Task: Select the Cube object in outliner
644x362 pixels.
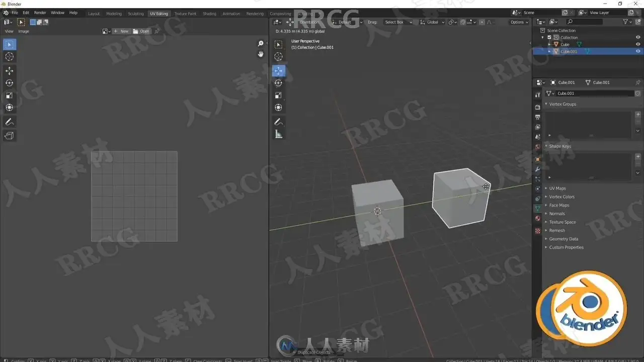Action: point(565,44)
